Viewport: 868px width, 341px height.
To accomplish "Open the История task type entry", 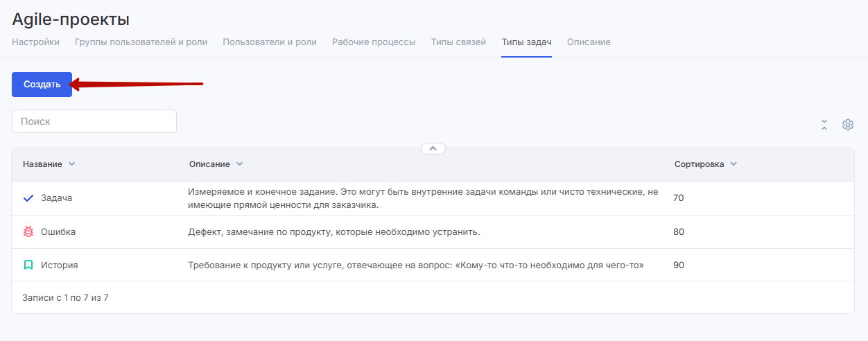I will [x=59, y=265].
